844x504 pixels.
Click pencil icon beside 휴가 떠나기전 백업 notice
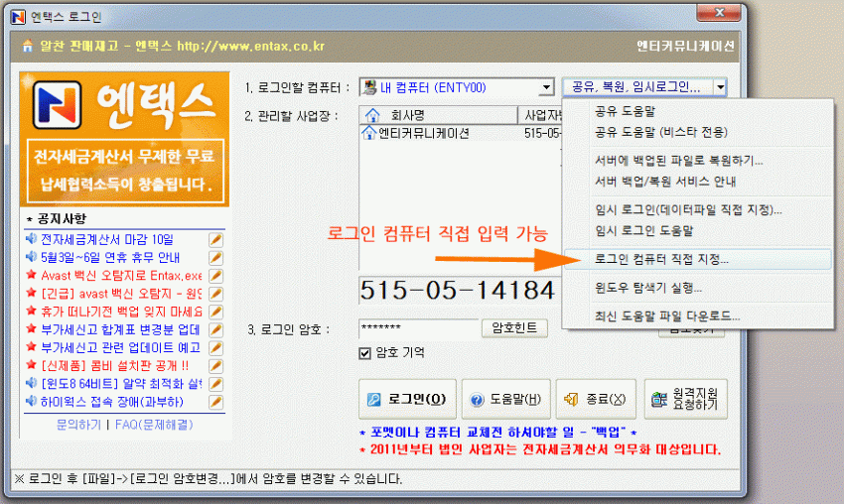tap(215, 312)
